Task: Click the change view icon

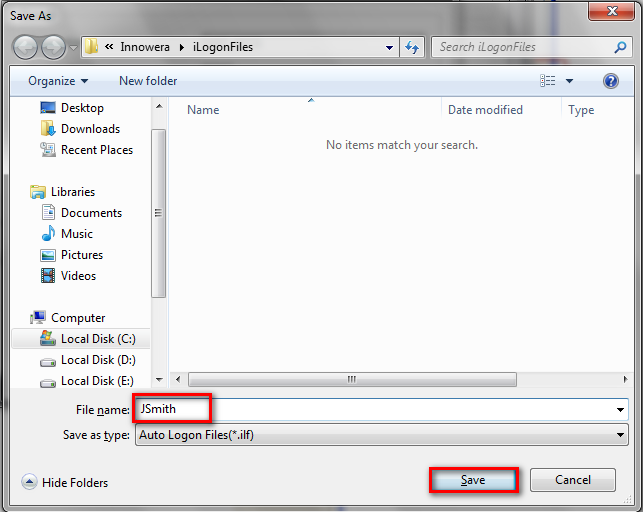Action: click(548, 81)
